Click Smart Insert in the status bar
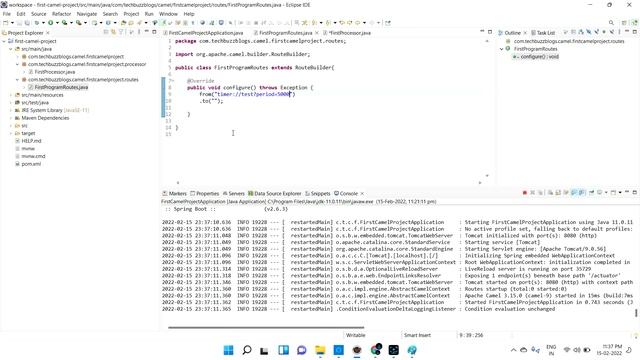The height and width of the screenshot is (360, 640). [x=417, y=335]
